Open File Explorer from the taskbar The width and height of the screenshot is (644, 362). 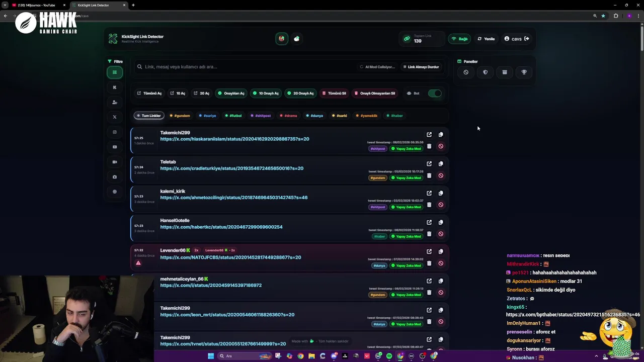[x=311, y=356]
